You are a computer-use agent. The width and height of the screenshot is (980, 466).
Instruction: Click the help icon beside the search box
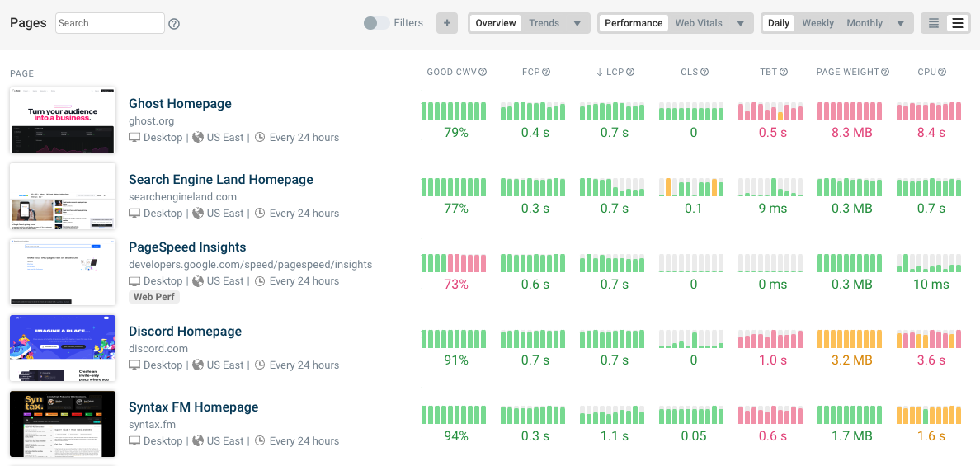(174, 24)
